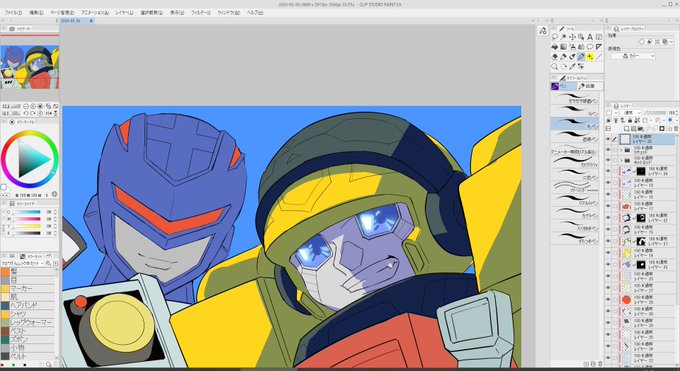Select the highlighted Pen tool
This screenshot has width=680, height=371.
pos(581,57)
